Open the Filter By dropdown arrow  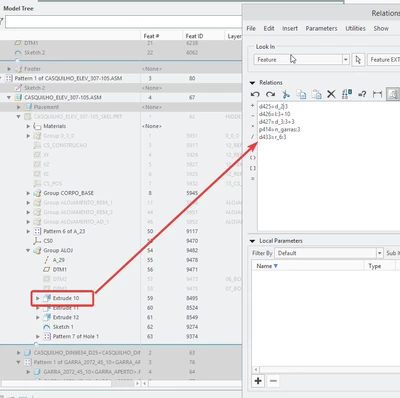pyautogui.click(x=379, y=253)
